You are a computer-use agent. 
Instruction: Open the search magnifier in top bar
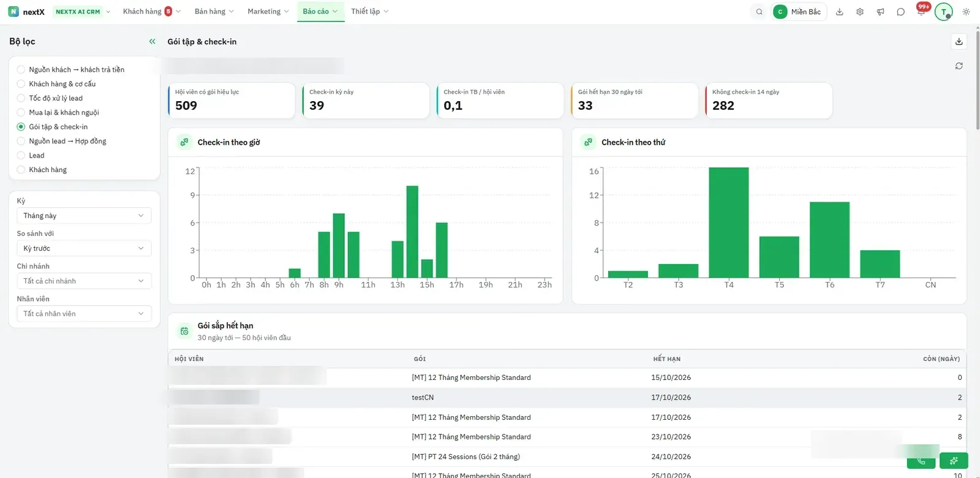759,12
